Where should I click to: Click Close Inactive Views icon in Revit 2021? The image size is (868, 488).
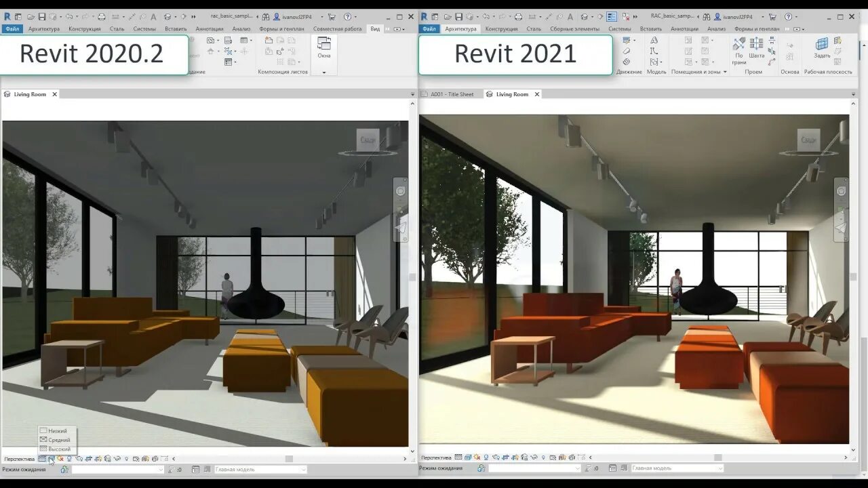[626, 17]
